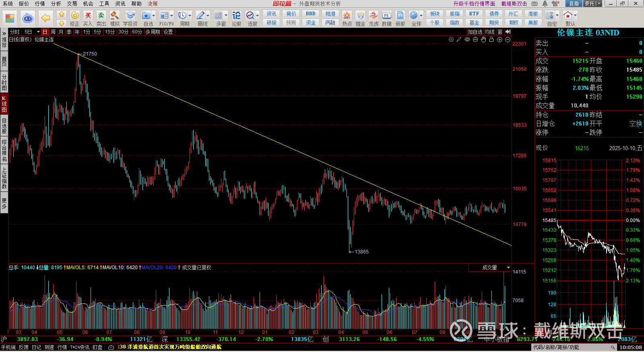Viewport: 644px width, 352px height.
Task: Open the AI assistant robot icon
Action: [28, 18]
